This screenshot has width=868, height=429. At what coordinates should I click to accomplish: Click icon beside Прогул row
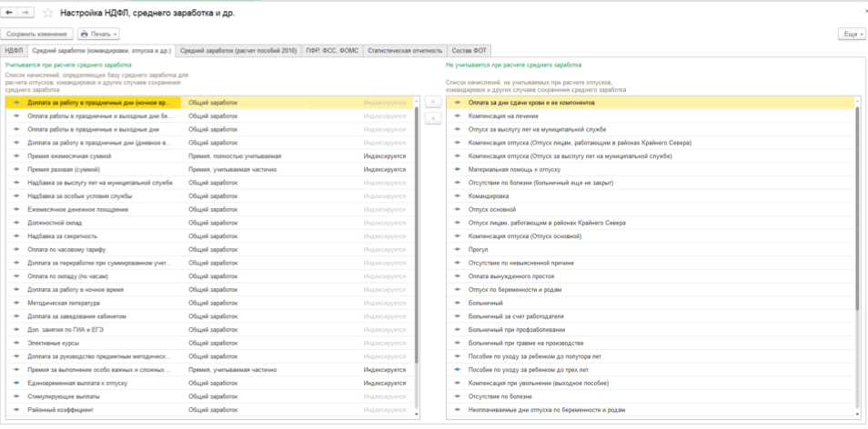click(x=458, y=250)
